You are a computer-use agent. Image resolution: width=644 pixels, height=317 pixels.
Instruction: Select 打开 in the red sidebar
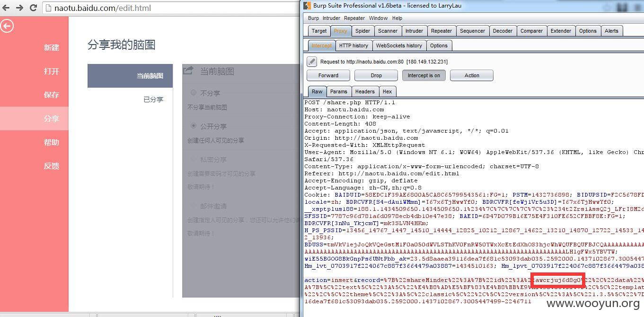pyautogui.click(x=52, y=71)
